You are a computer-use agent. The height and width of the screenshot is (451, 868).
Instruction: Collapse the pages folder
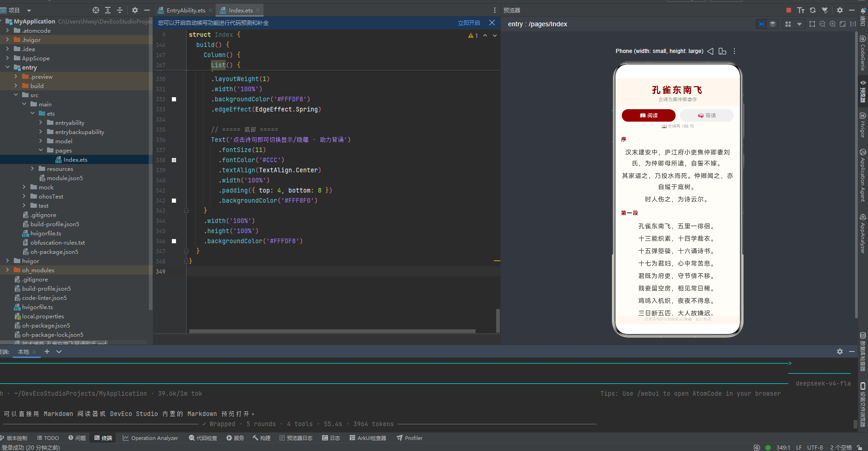pos(41,150)
